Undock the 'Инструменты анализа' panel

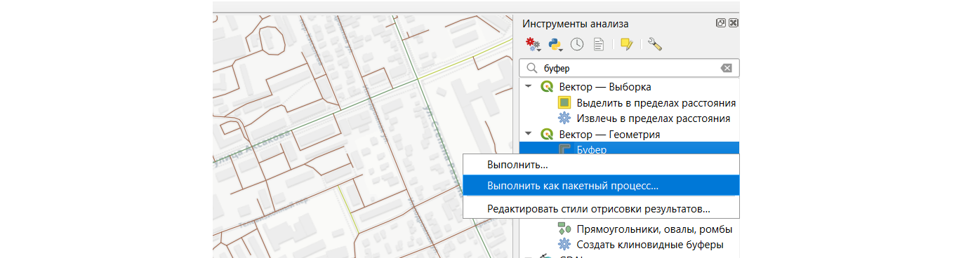[x=721, y=22]
